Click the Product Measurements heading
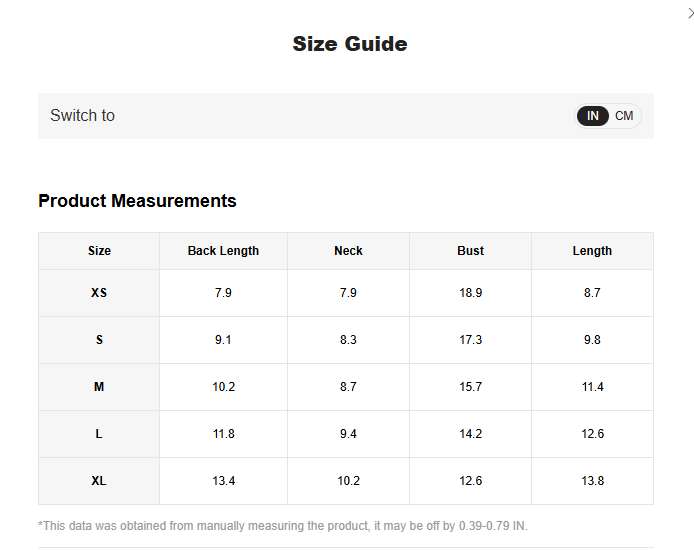The image size is (694, 550). click(x=137, y=201)
